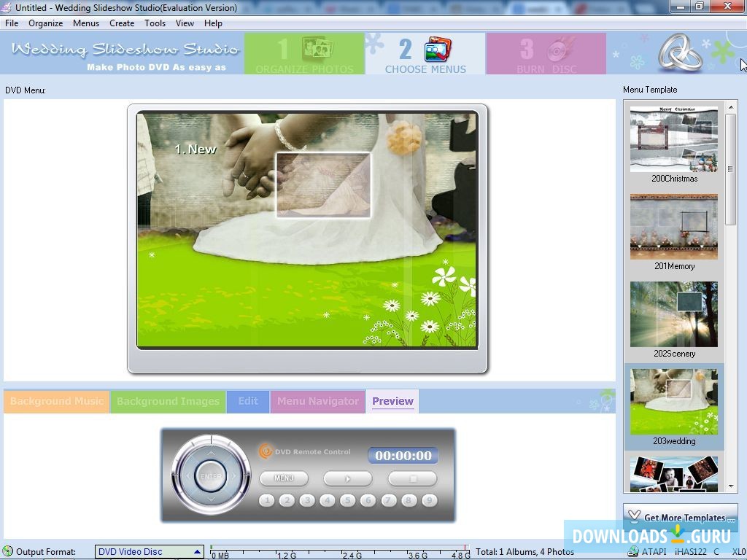747x560 pixels.
Task: Click the Output Format disc icon
Action: point(7,552)
